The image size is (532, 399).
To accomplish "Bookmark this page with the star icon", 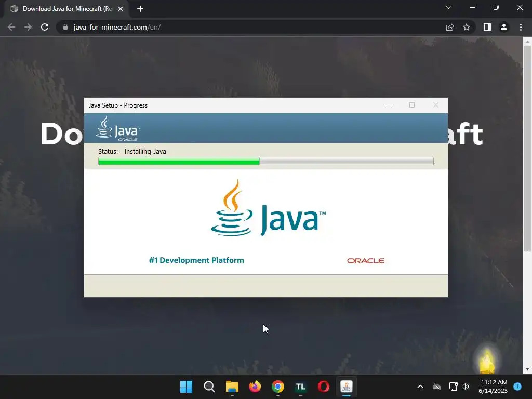I will click(x=467, y=27).
